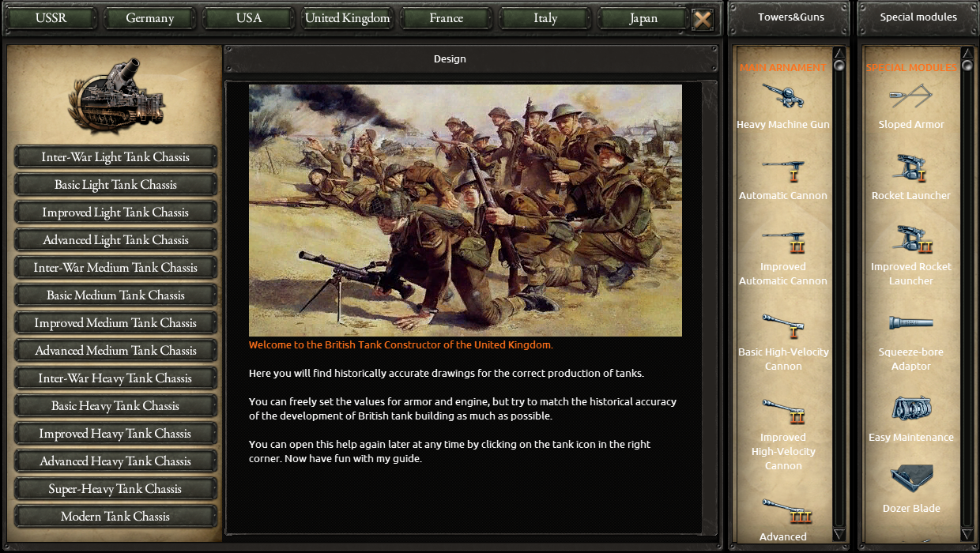
Task: Select the Dozer Blade module icon
Action: [911, 479]
